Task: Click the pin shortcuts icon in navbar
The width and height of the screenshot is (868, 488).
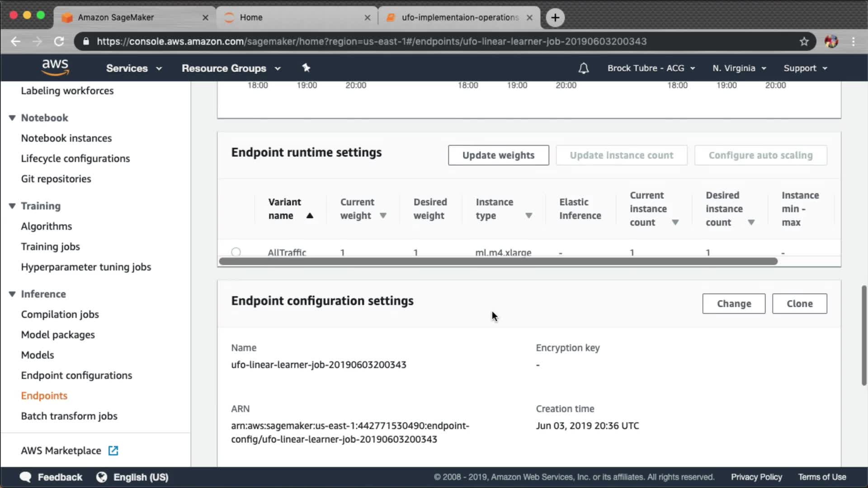Action: (x=306, y=68)
